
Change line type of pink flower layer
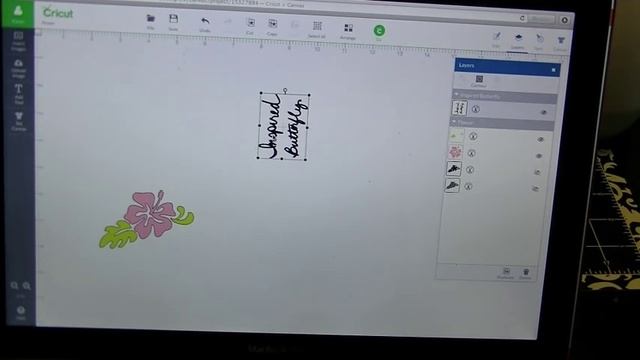[471, 153]
